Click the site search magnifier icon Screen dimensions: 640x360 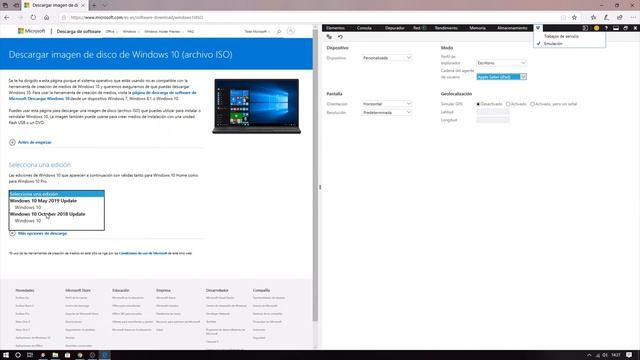[x=279, y=31]
